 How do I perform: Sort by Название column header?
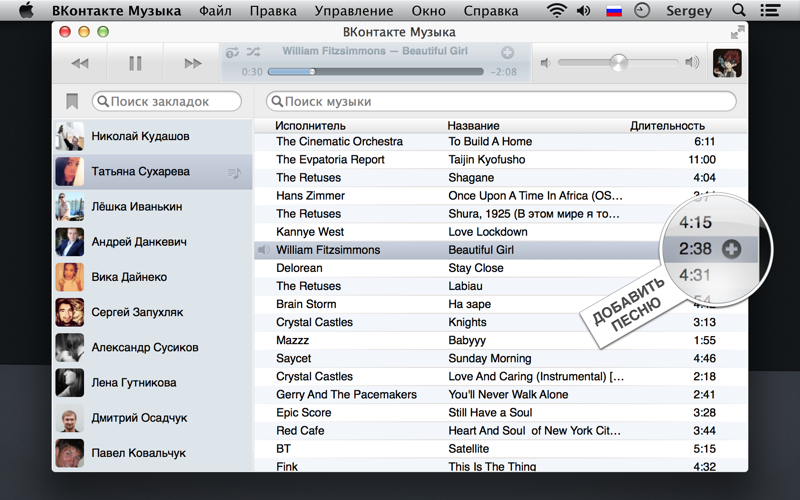473,126
